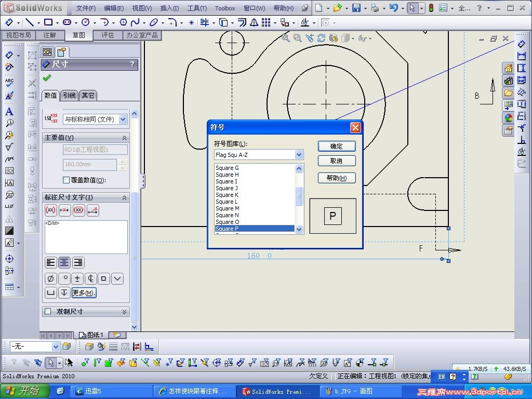Click the Note tool (letter A)
Screen dimensions: 532x399
pos(9,112)
